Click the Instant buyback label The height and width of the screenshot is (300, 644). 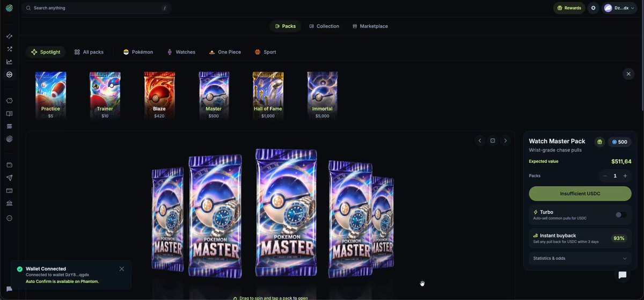coord(558,236)
